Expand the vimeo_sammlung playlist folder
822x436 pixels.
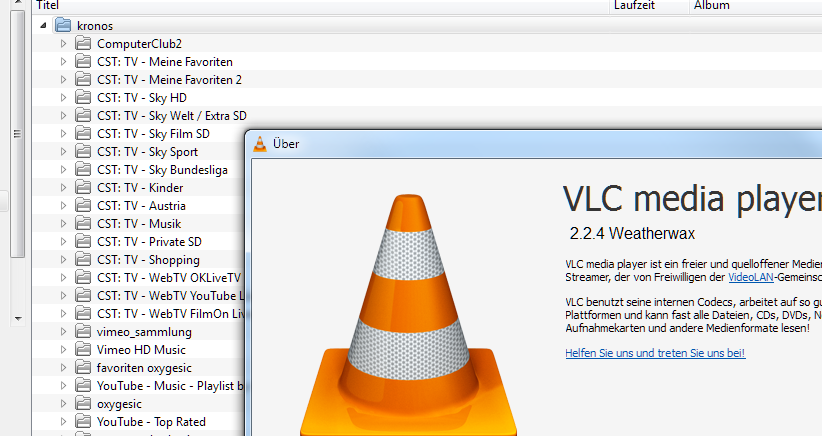[63, 332]
